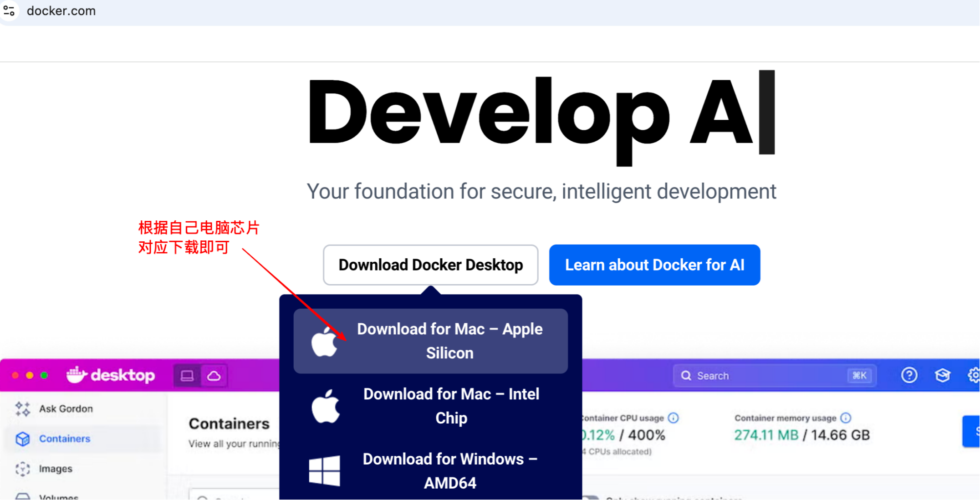Open the Learning center graduation cap icon
The width and height of the screenshot is (980, 500).
(x=943, y=375)
